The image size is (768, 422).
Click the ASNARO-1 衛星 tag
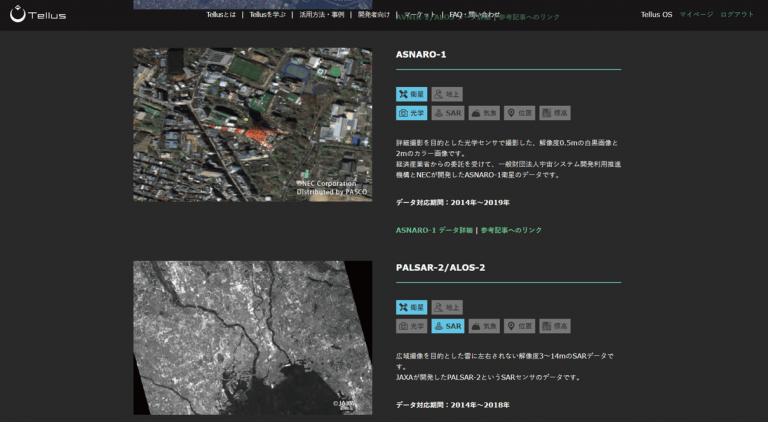[x=411, y=94]
